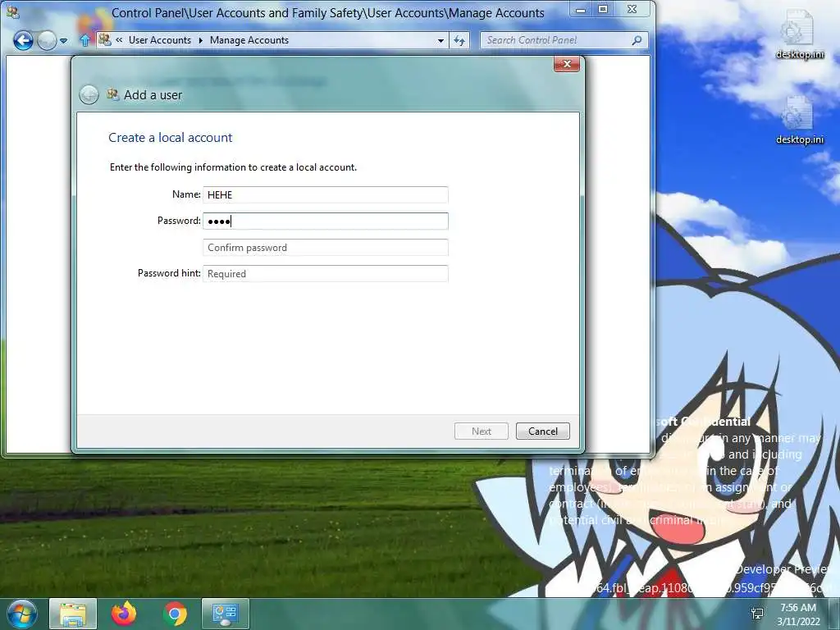
Task: Go up one level with the up arrow
Action: tap(84, 40)
